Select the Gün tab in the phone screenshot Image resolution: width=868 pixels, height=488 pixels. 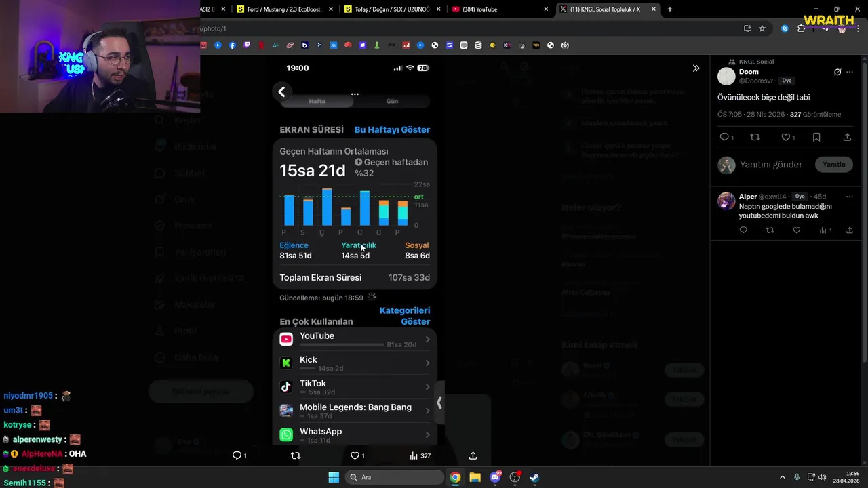point(392,101)
